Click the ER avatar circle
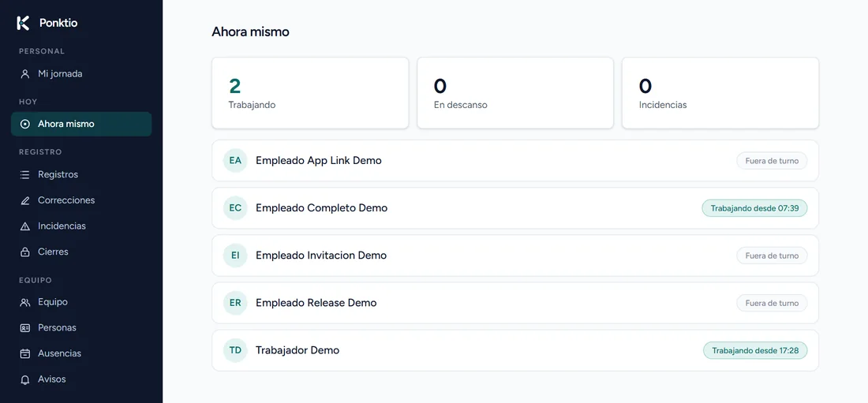 pos(235,303)
